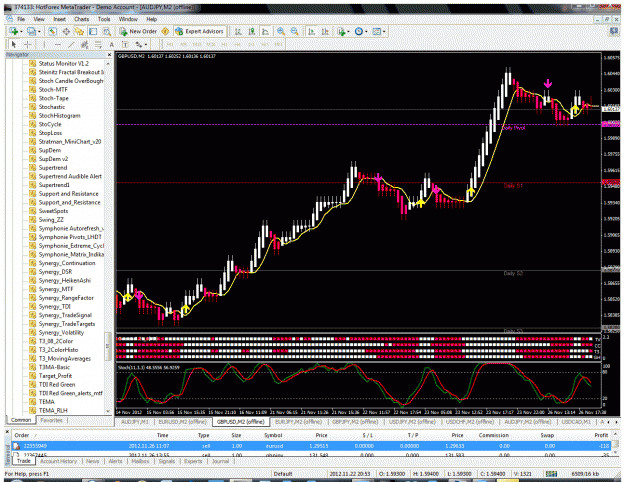This screenshot has height=482, width=625.
Task: Click the Profiles toolbar icon
Action: point(31,31)
